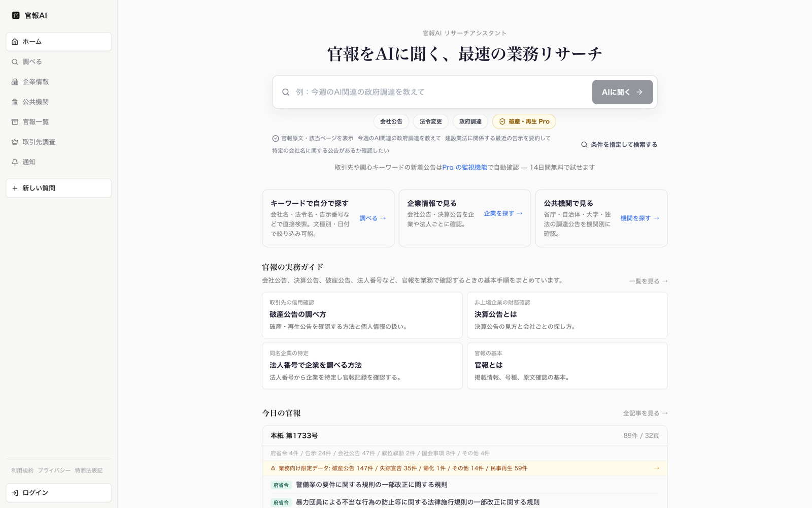This screenshot has width=812, height=508.
Task: Click the institution icon beside 公共機関
Action: click(15, 102)
